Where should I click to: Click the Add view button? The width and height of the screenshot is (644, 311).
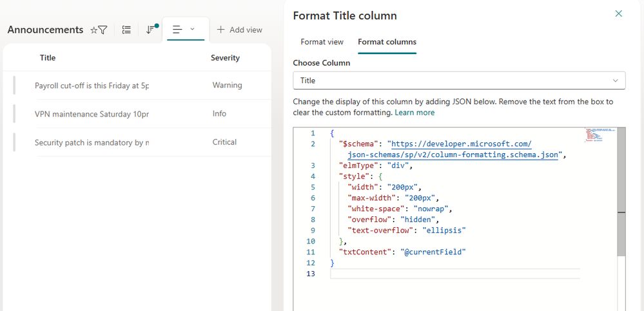tap(239, 30)
